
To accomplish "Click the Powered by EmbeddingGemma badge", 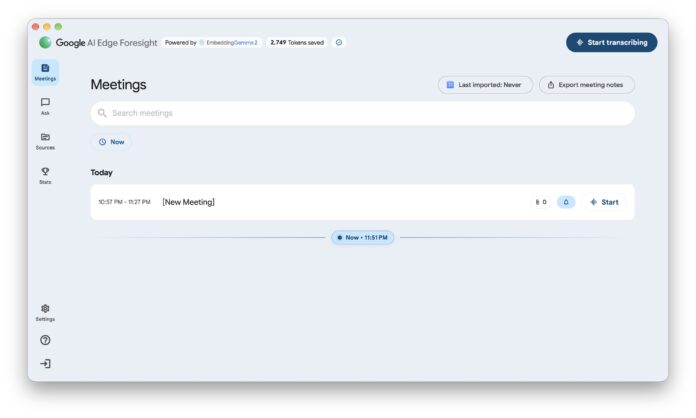I will (211, 43).
